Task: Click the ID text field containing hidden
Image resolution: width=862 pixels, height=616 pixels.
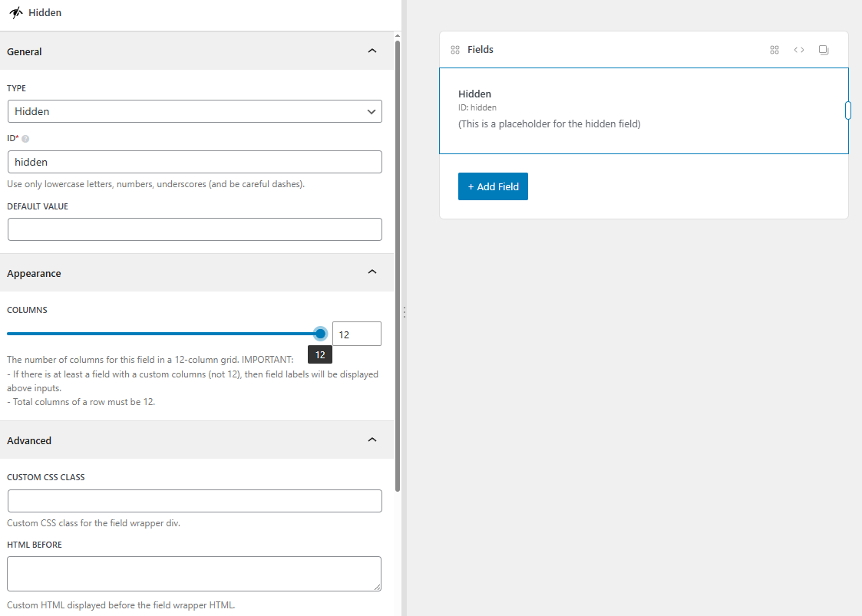Action: 195,162
